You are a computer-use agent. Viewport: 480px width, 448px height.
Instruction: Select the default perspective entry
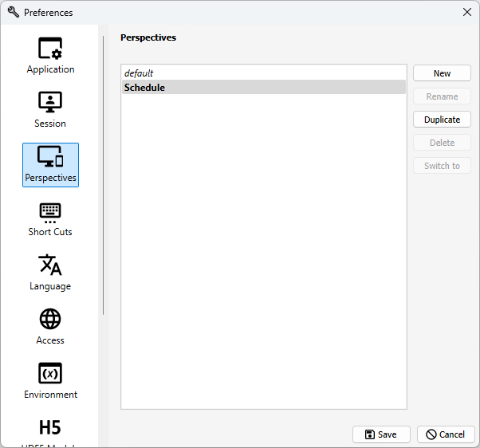point(264,73)
